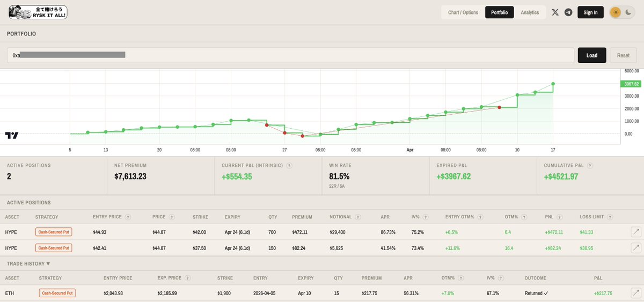The height and width of the screenshot is (302, 644).
Task: Click help icon beside Notional column header
Action: click(357, 217)
